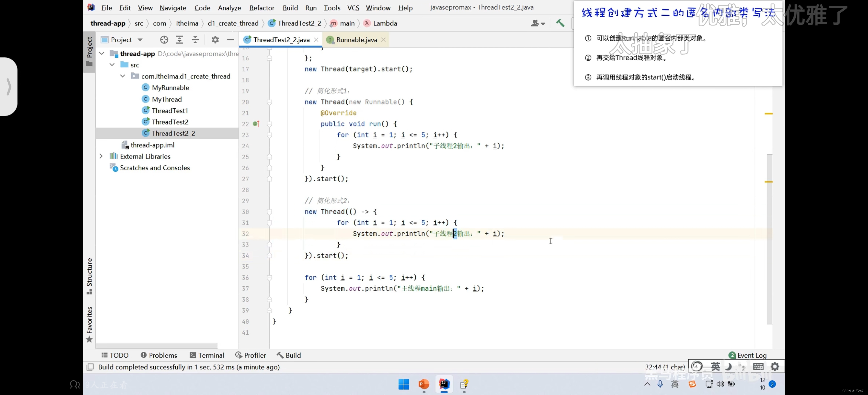Select the ThreadTest2_2 file in project tree
868x395 pixels.
click(x=174, y=133)
